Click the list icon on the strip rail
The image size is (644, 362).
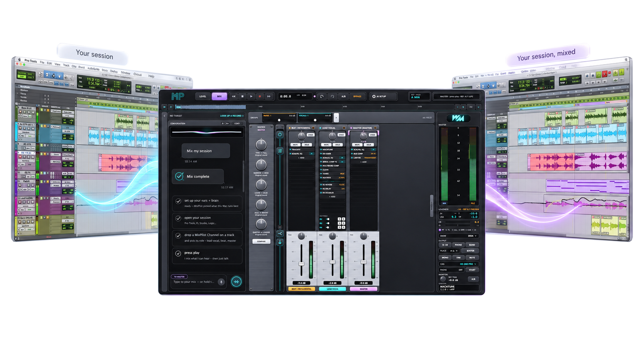coord(280,151)
